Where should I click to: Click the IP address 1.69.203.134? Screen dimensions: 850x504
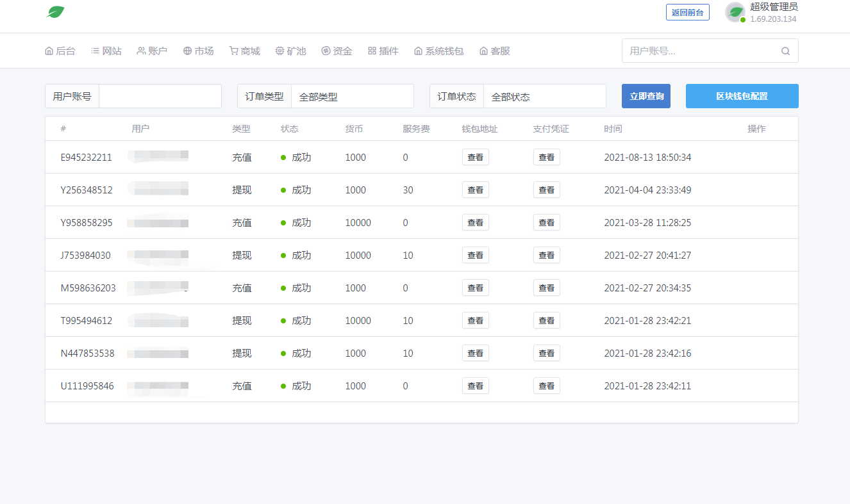(x=773, y=19)
